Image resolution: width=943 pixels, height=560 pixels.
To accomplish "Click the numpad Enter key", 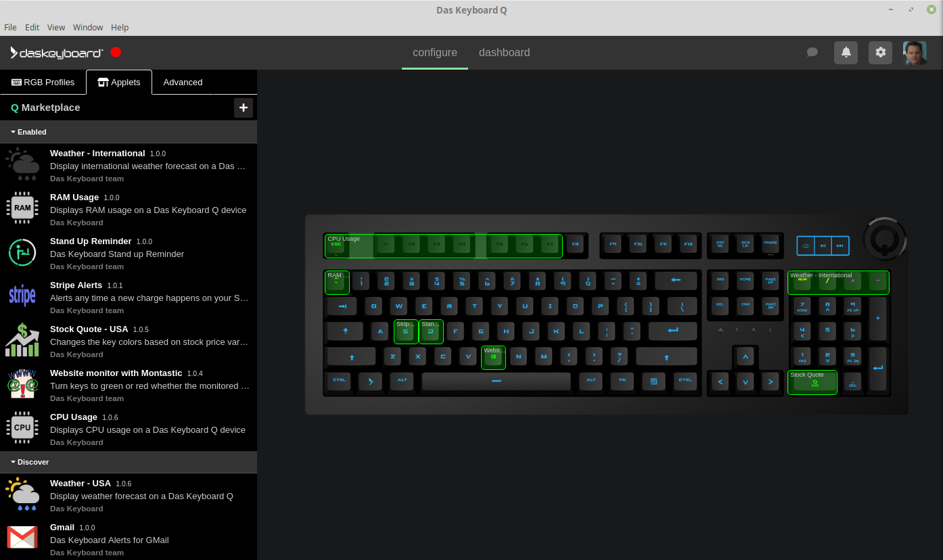I will pyautogui.click(x=877, y=369).
